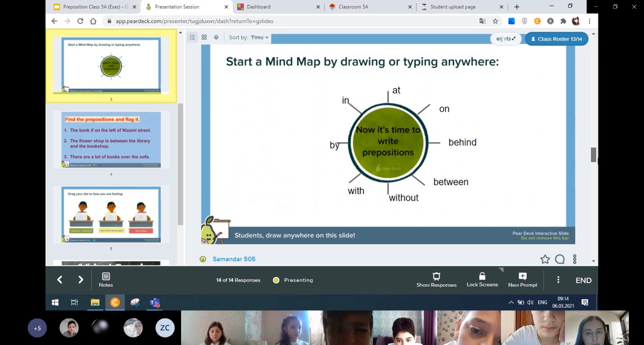The image size is (644, 345).
Task: Go to browser home page
Action: pos(93,21)
